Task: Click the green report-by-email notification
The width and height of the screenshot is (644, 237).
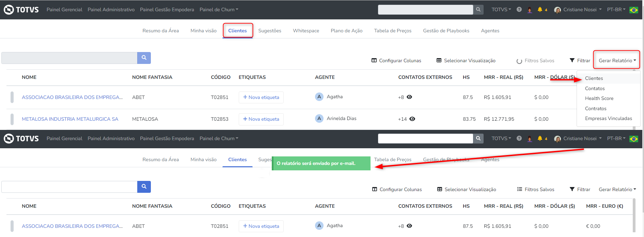Action: click(x=321, y=164)
